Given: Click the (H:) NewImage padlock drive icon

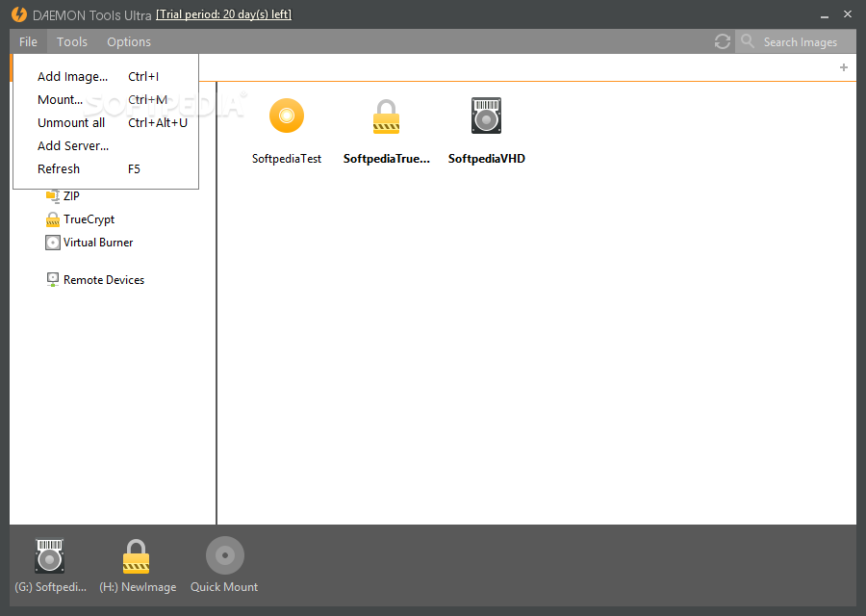Looking at the screenshot, I should click(x=136, y=556).
